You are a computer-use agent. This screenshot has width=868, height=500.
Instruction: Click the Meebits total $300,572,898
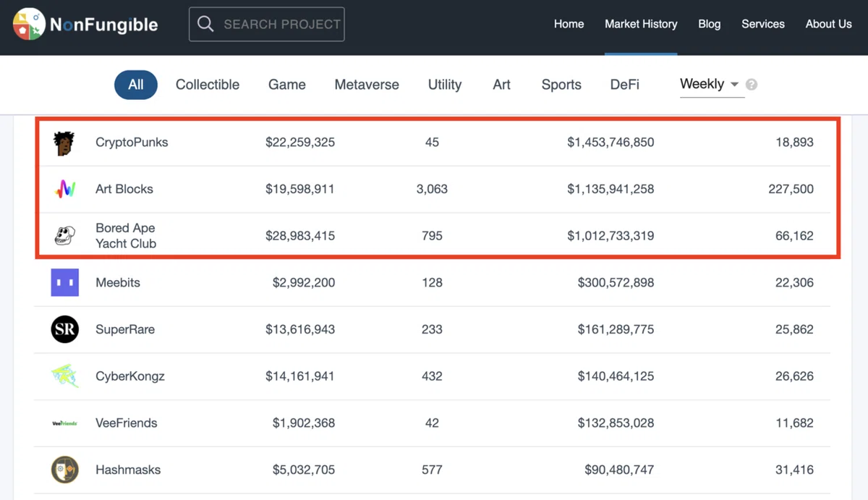pos(616,282)
